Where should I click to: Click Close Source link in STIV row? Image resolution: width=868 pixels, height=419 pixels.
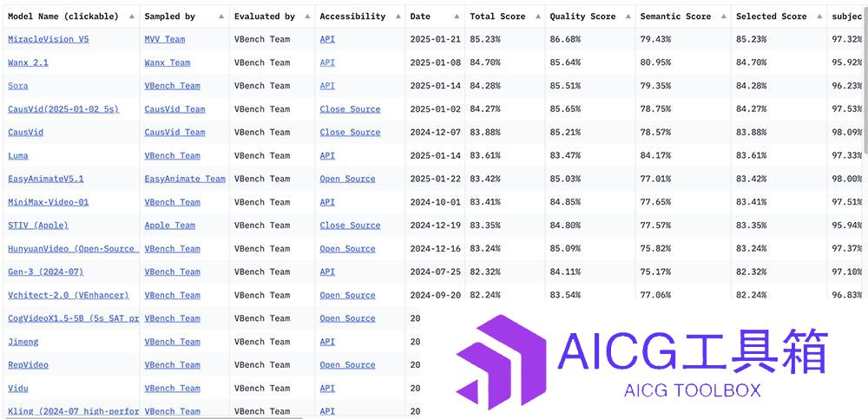(350, 226)
